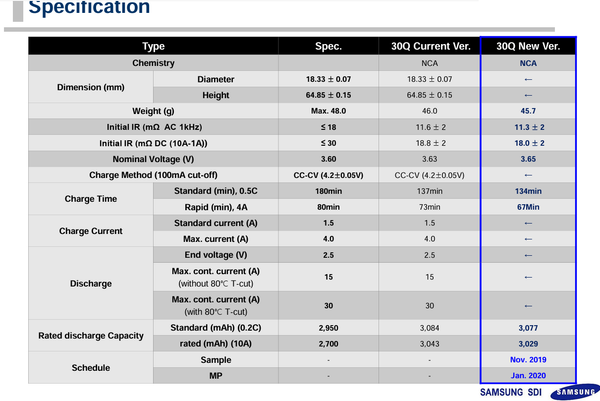Select the "11.3 ± 2" value
This screenshot has height=401, width=600.
coord(529,127)
